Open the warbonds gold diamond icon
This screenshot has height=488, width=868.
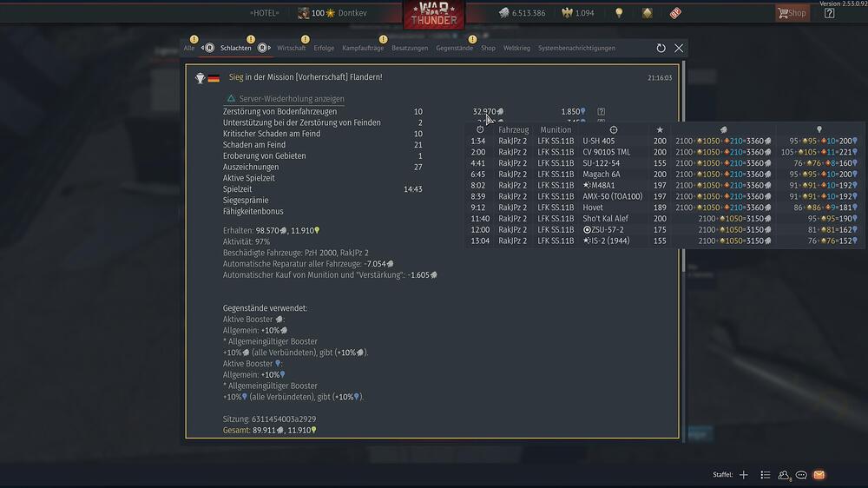(x=648, y=13)
